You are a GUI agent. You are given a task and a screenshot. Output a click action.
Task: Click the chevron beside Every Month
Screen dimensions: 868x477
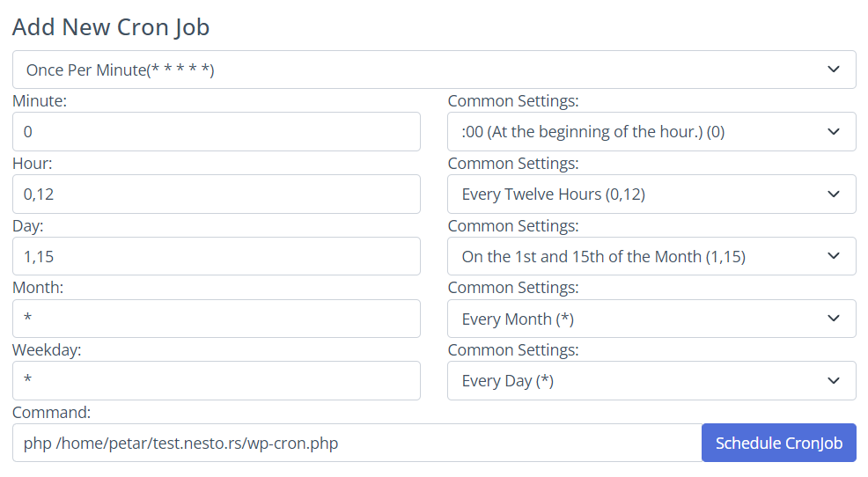tap(833, 319)
